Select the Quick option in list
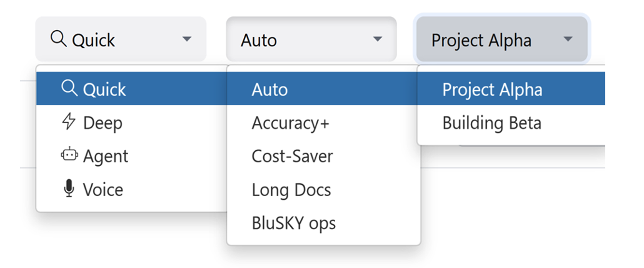This screenshot has height=268, width=644. pyautogui.click(x=104, y=90)
